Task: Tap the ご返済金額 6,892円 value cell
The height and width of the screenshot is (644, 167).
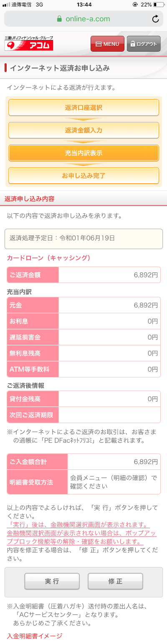Action: pos(109,275)
